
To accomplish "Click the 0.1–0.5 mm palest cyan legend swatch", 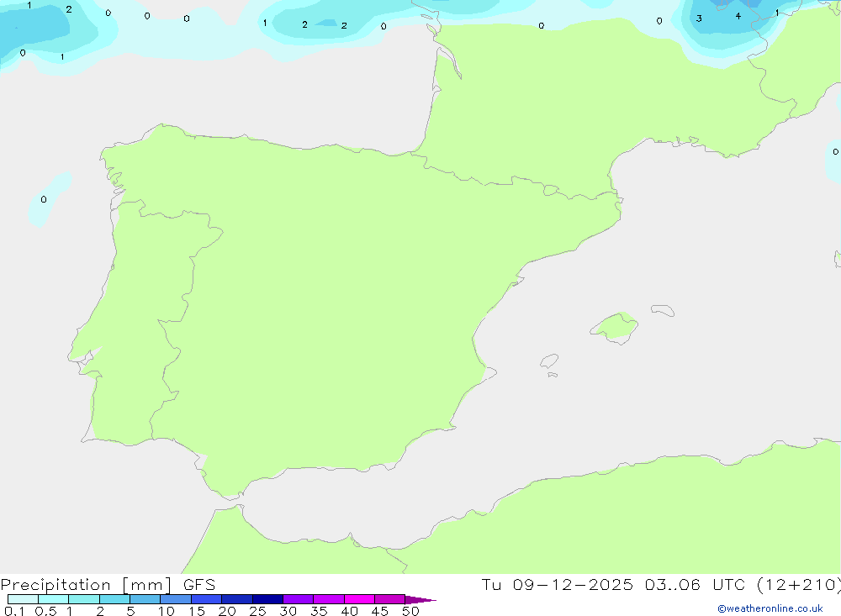I will click(23, 599).
